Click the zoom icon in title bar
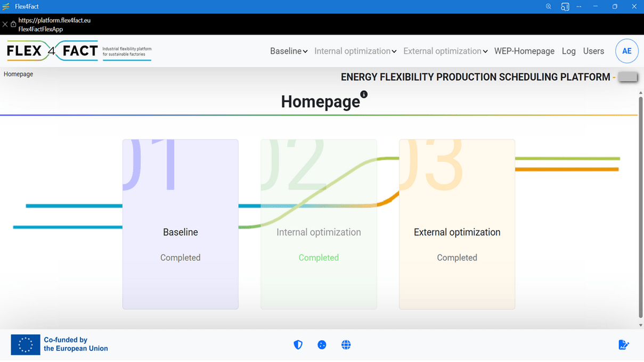644x362 pixels. [549, 6]
